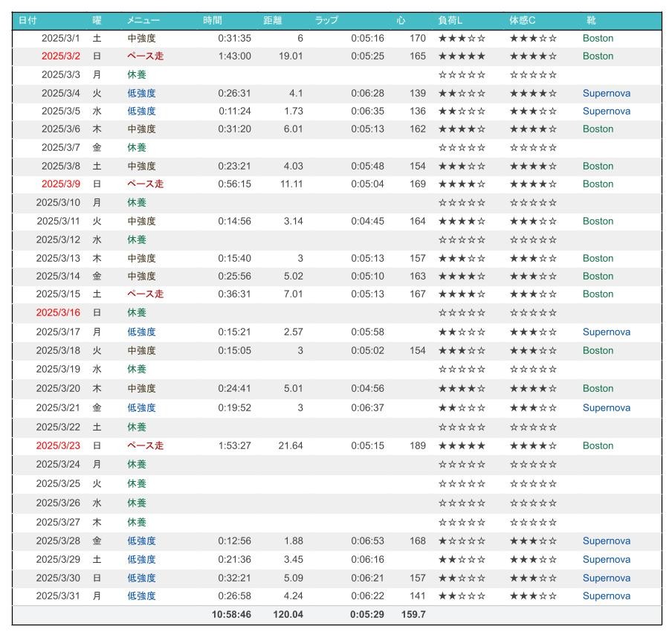Image resolution: width=672 pixels, height=635 pixels.
Task: Select heart rate 163 on 2025/3/14
Action: tap(418, 276)
